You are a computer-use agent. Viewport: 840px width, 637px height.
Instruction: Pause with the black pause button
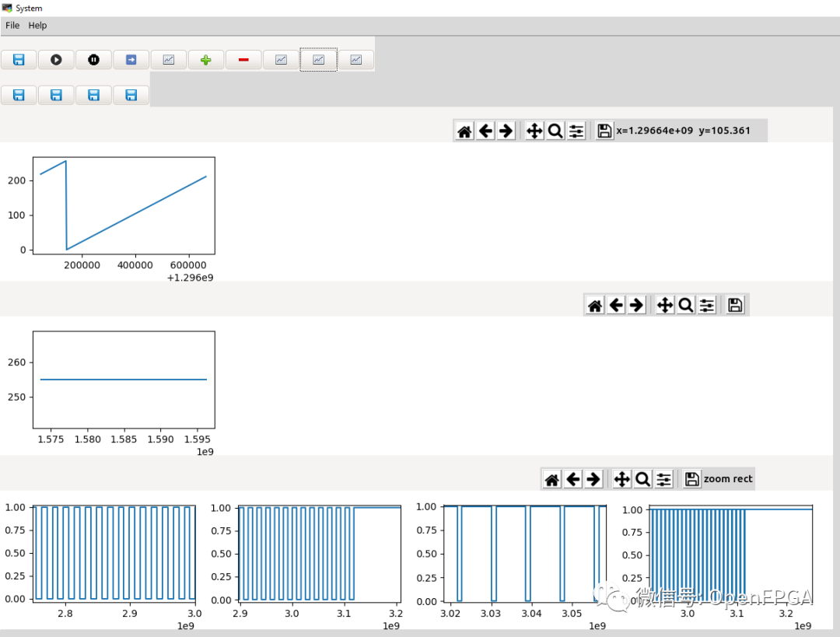pos(94,59)
